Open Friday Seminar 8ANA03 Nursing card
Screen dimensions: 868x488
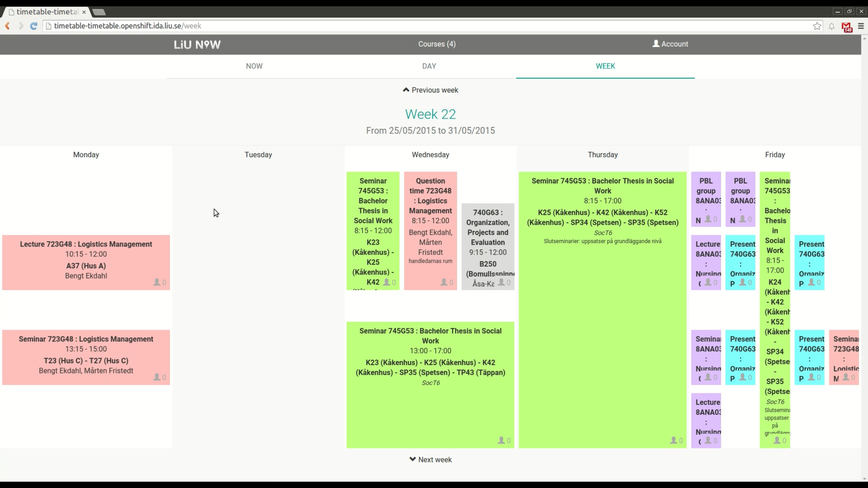[x=706, y=357]
